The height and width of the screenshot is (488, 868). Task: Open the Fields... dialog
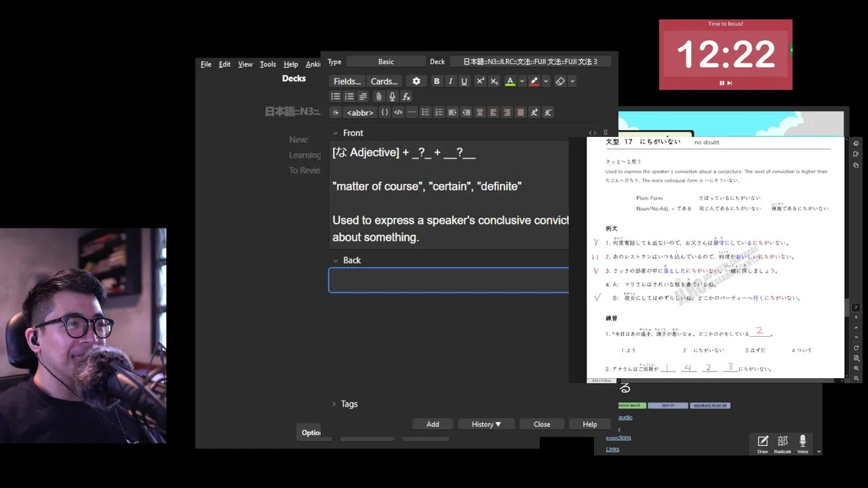[347, 81]
